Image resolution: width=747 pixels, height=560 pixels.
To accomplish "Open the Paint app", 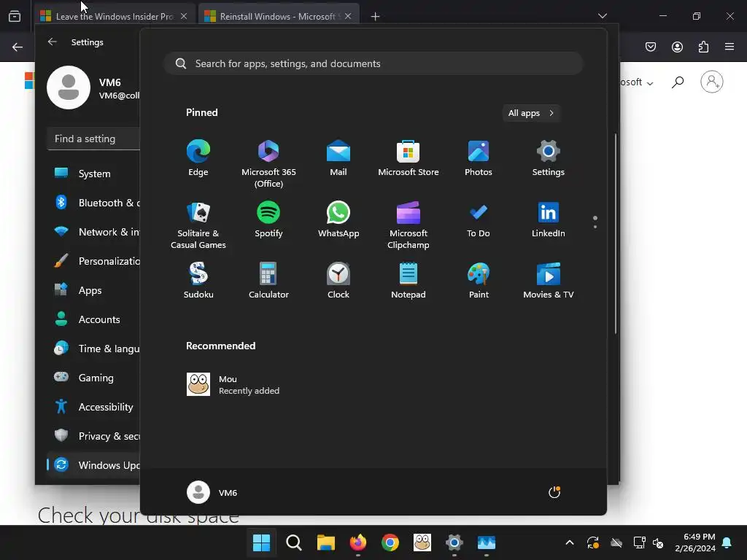I will (x=479, y=281).
